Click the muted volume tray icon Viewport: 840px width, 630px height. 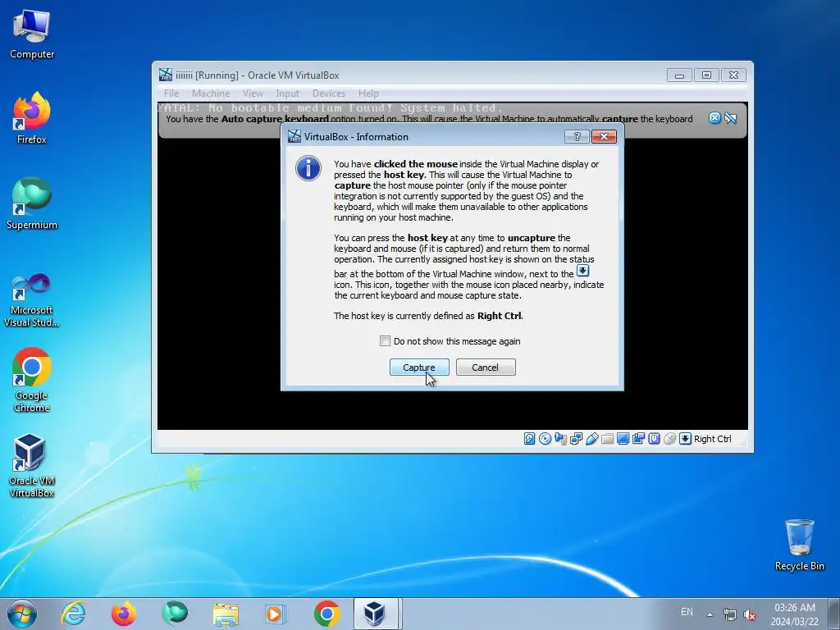pyautogui.click(x=750, y=614)
